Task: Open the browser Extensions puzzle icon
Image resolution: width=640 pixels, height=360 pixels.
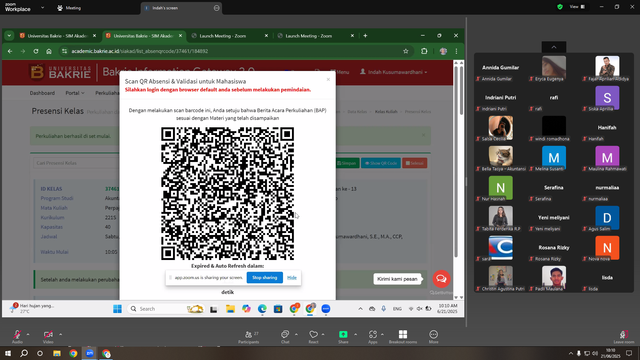Action: coord(424,51)
